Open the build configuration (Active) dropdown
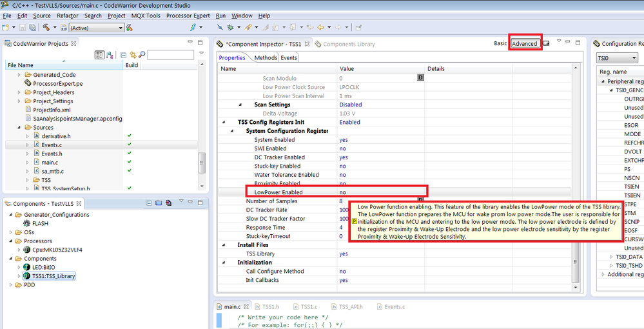This screenshot has height=329, width=644. tap(97, 28)
